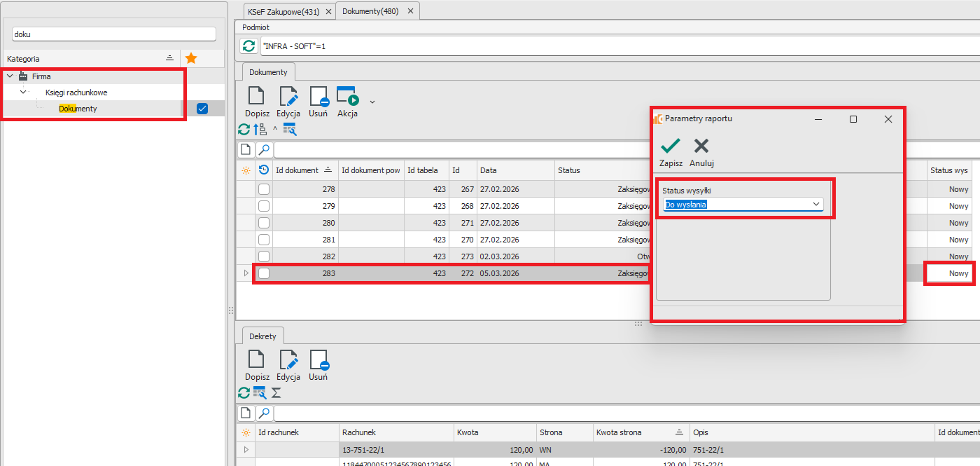Click the Anuluj X icon
This screenshot has width=980, height=466.
click(701, 146)
